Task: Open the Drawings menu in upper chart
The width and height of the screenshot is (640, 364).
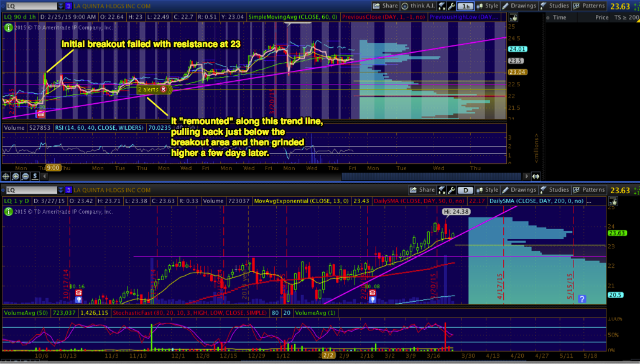Action: (x=519, y=6)
